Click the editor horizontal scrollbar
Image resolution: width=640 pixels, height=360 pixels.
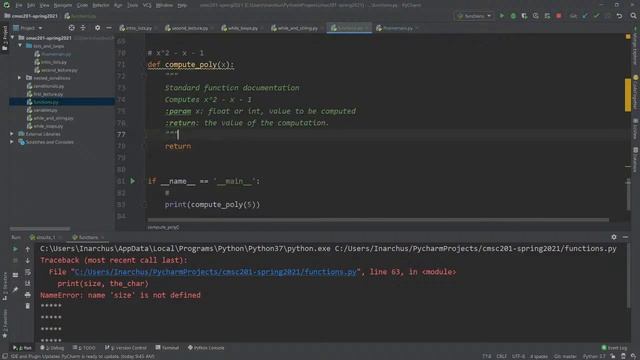[378, 220]
